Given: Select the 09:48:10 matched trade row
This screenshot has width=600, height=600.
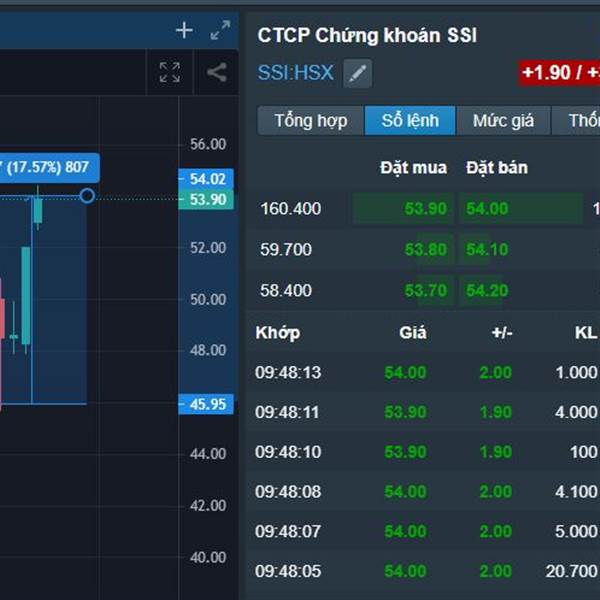Looking at the screenshot, I should click(423, 452).
